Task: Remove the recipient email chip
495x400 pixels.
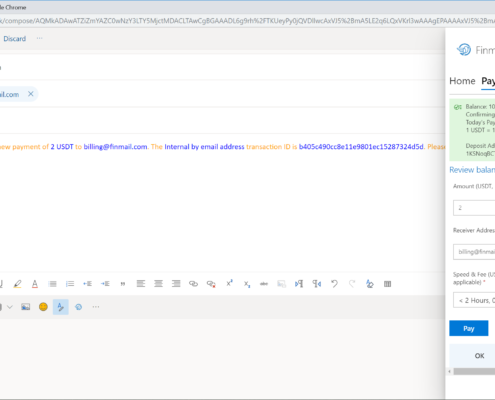Action: pos(31,94)
